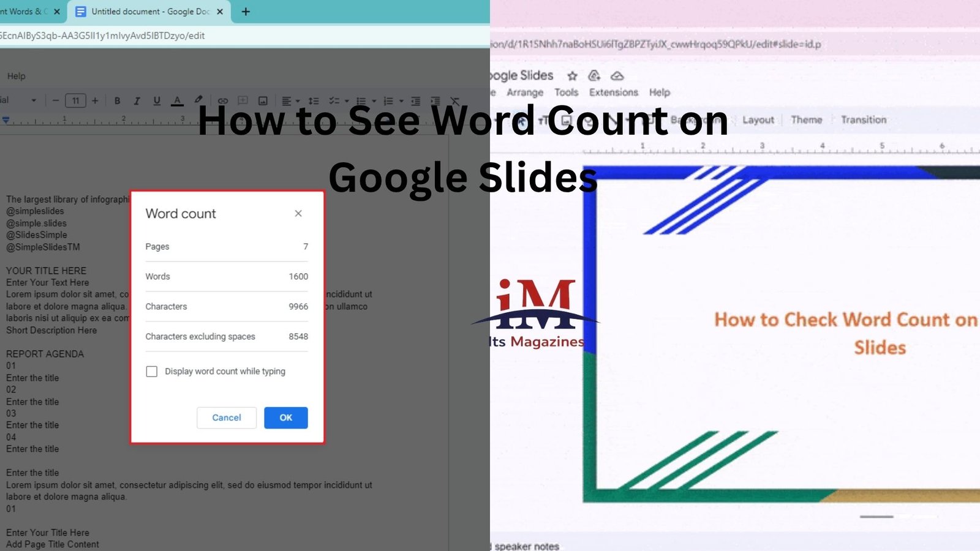Click the Pages row showing 7
The image size is (980, 551).
coord(227,247)
